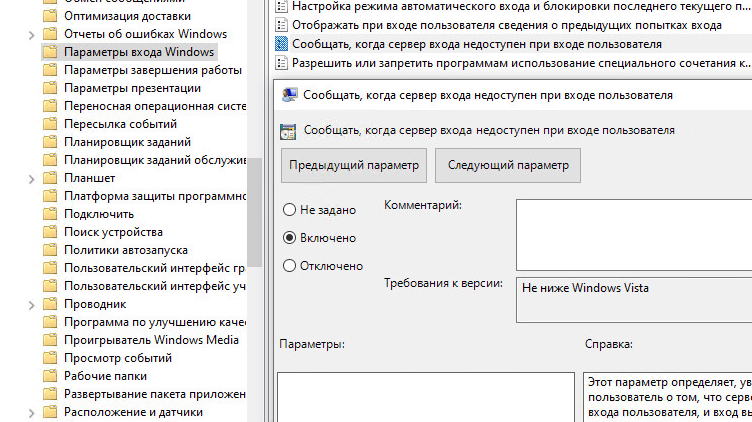Click the folder icon next to Рабочие папки
The width and height of the screenshot is (752, 422).
[x=50, y=376]
